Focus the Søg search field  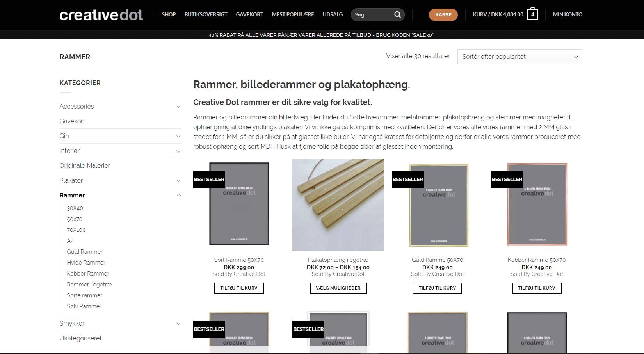click(x=371, y=14)
